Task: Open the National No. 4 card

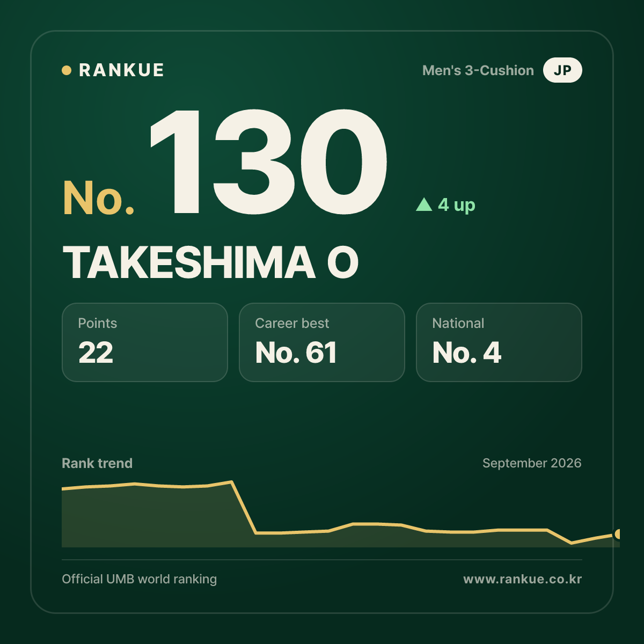Action: coord(499,342)
